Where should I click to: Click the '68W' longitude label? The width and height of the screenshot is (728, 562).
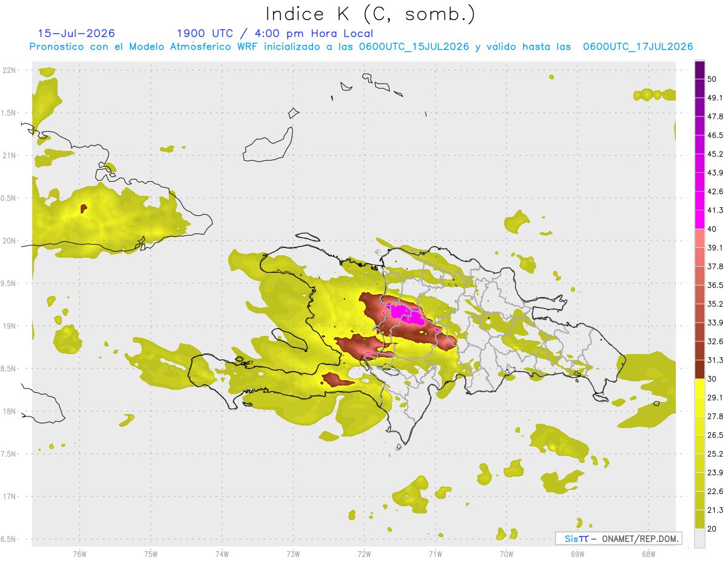(x=649, y=554)
